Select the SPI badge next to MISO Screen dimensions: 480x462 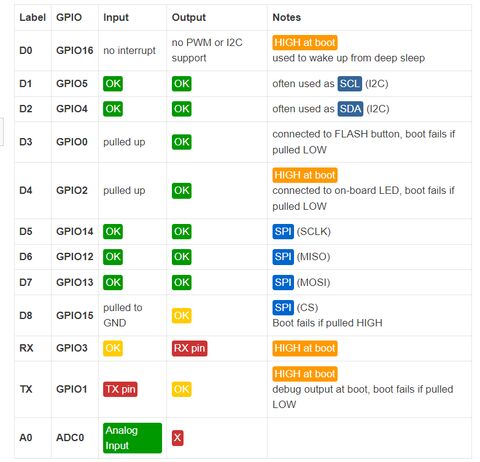283,257
